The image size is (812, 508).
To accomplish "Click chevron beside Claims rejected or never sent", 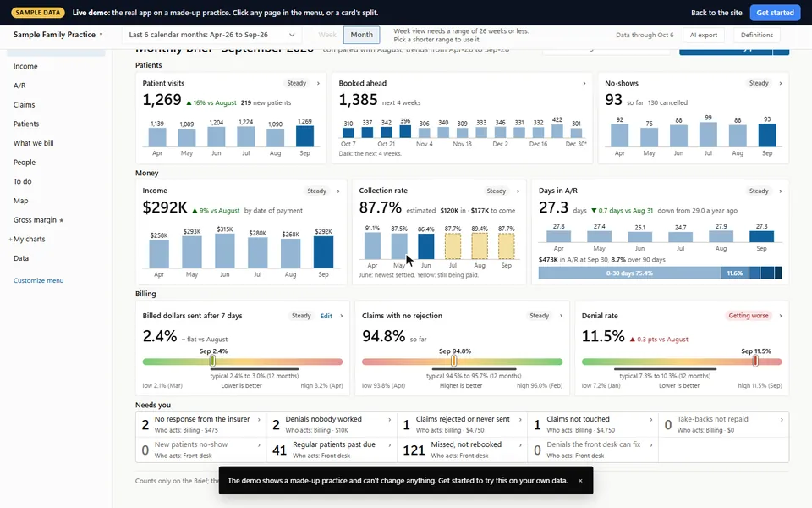I will pos(520,419).
